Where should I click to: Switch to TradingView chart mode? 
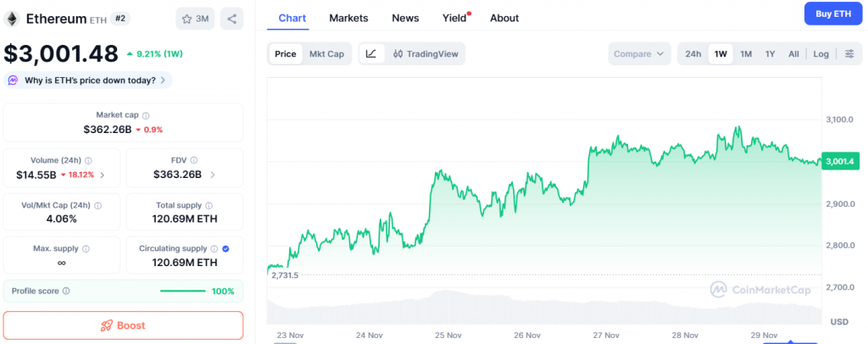(x=426, y=53)
